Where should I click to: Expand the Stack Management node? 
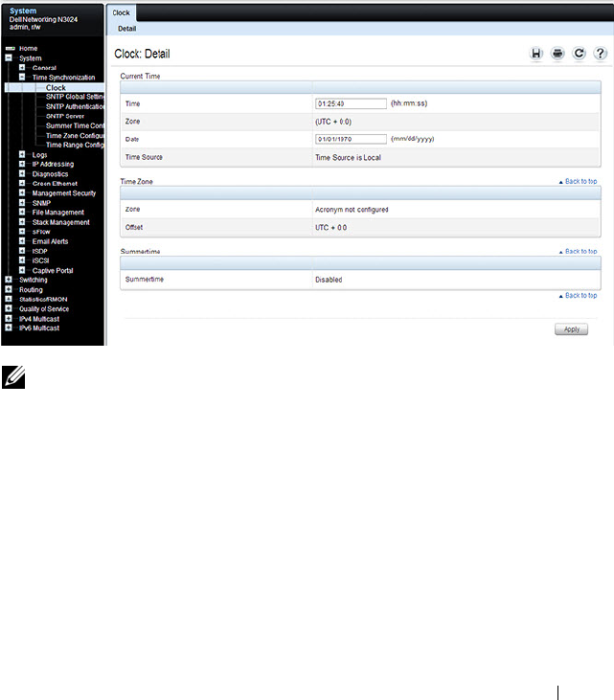[x=22, y=222]
